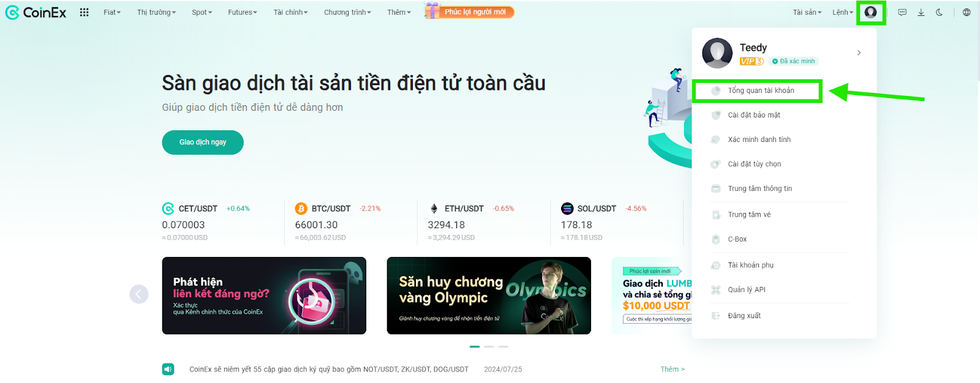Image resolution: width=980 pixels, height=383 pixels.
Task: Open the globe language icon
Action: (x=967, y=12)
